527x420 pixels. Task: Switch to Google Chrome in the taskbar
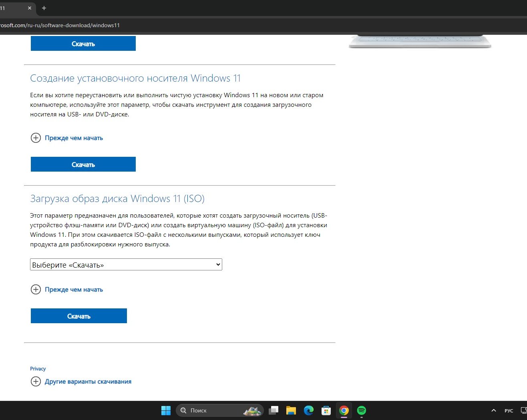344,410
